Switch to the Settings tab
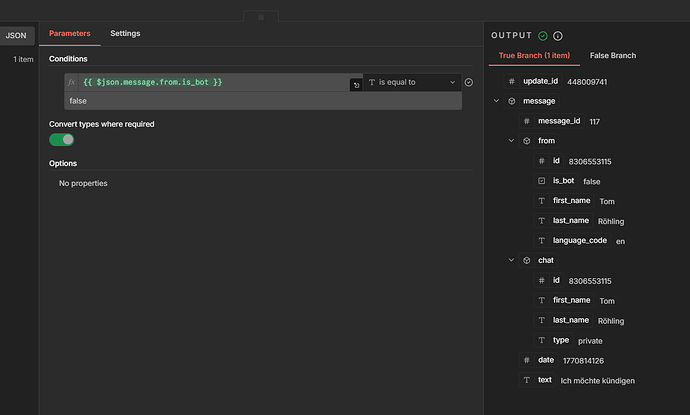The width and height of the screenshot is (690, 415). [125, 33]
